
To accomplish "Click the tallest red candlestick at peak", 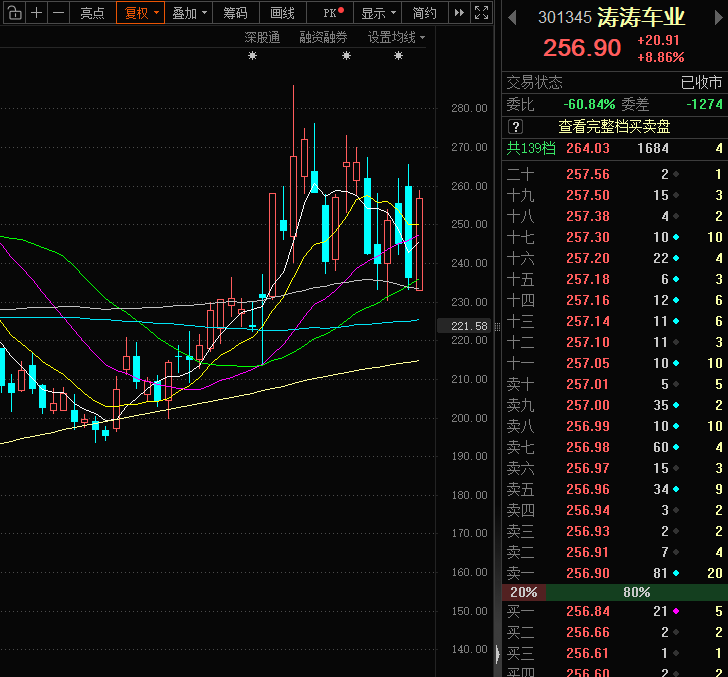I will (293, 176).
